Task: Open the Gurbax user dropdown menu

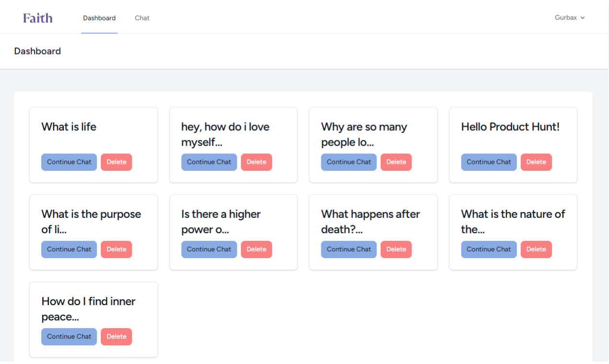Action: pyautogui.click(x=569, y=18)
